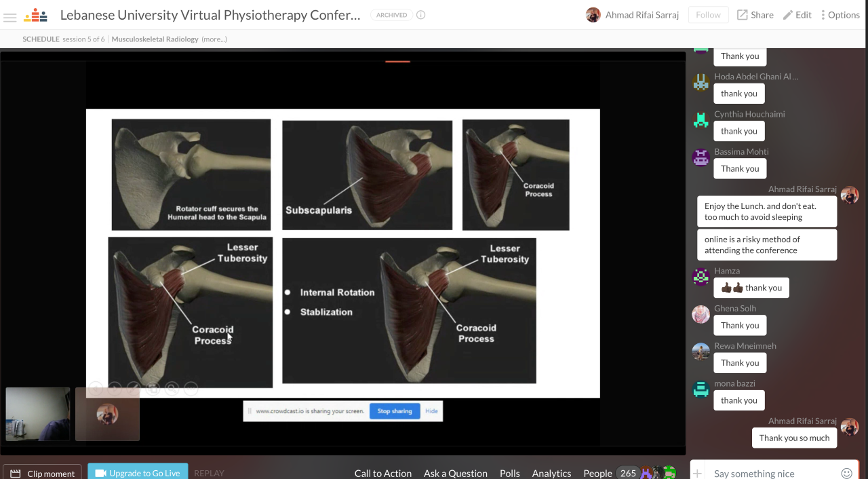Share the event via Share icon
Screen dimensions: 868x479
point(755,15)
